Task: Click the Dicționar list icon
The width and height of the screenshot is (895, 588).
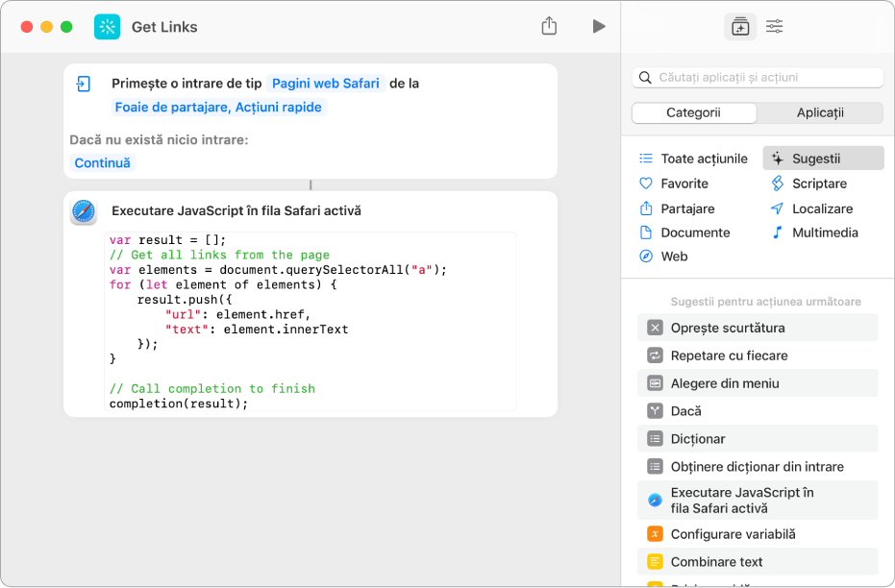Action: point(655,439)
